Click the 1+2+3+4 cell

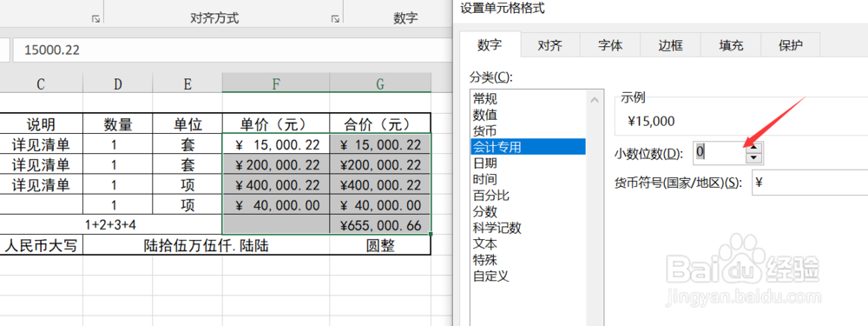pos(111,225)
